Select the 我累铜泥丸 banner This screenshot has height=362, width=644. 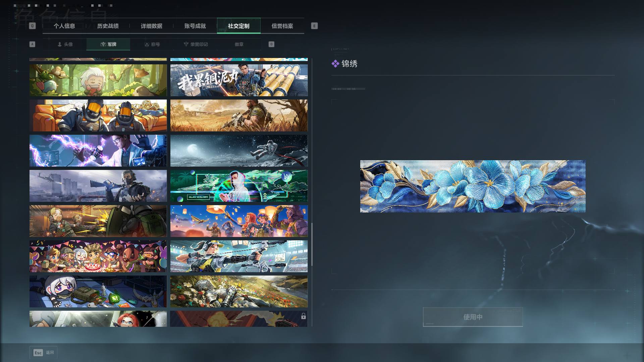pyautogui.click(x=239, y=80)
